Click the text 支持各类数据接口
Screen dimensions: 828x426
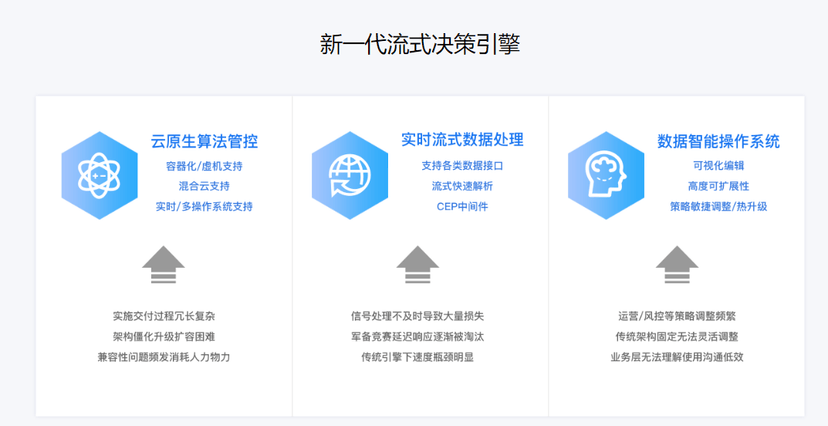point(462,166)
